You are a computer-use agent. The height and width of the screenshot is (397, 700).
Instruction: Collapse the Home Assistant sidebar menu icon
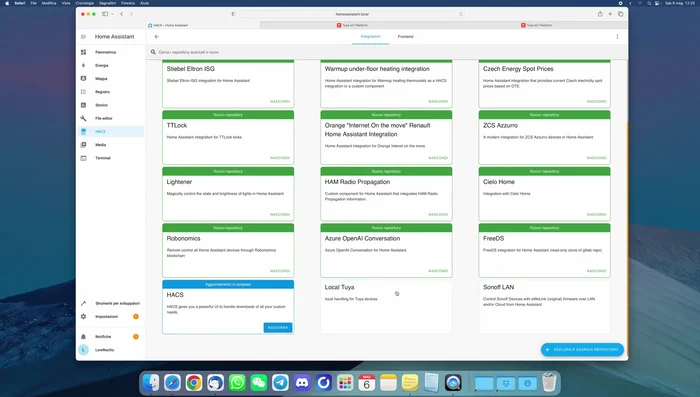click(83, 37)
